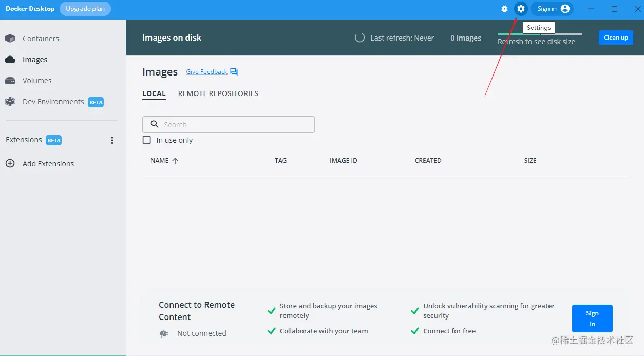Sort by the NAME column header
This screenshot has height=356, width=644.
point(160,161)
